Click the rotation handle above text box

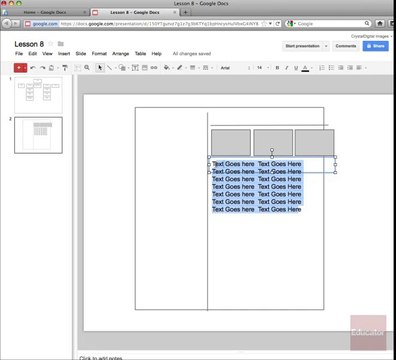click(x=272, y=150)
